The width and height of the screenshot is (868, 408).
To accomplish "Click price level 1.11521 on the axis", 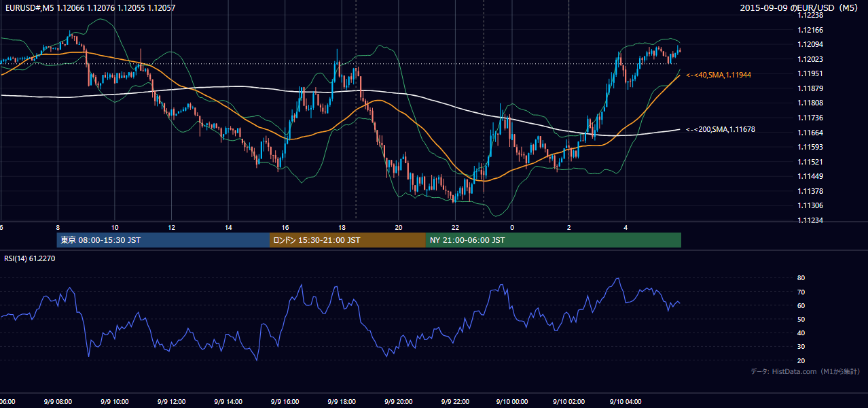I will (x=810, y=162).
